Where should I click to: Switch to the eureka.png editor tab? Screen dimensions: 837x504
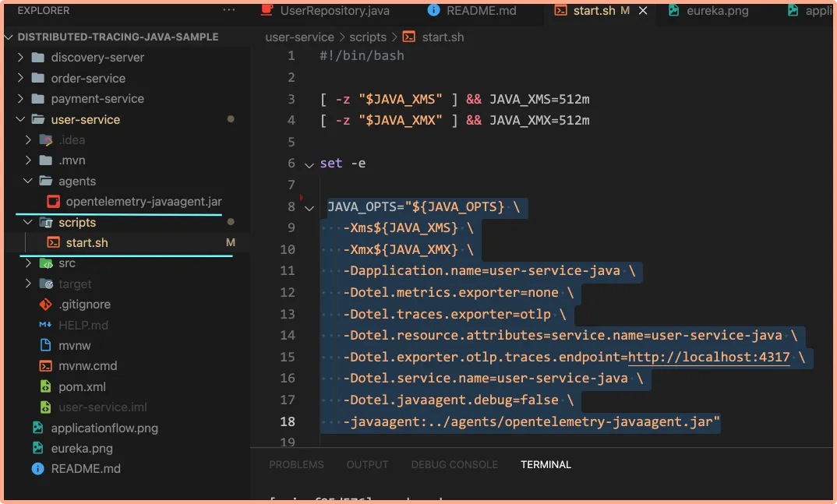point(709,11)
